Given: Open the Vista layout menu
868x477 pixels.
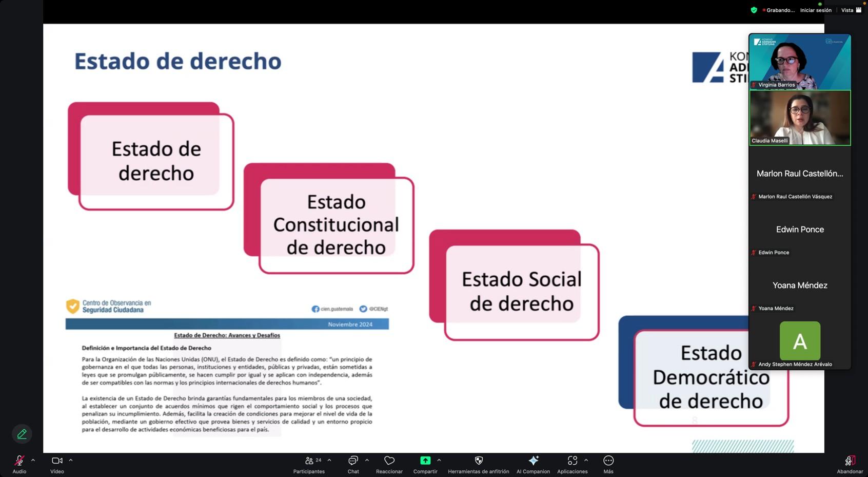Looking at the screenshot, I should [851, 10].
